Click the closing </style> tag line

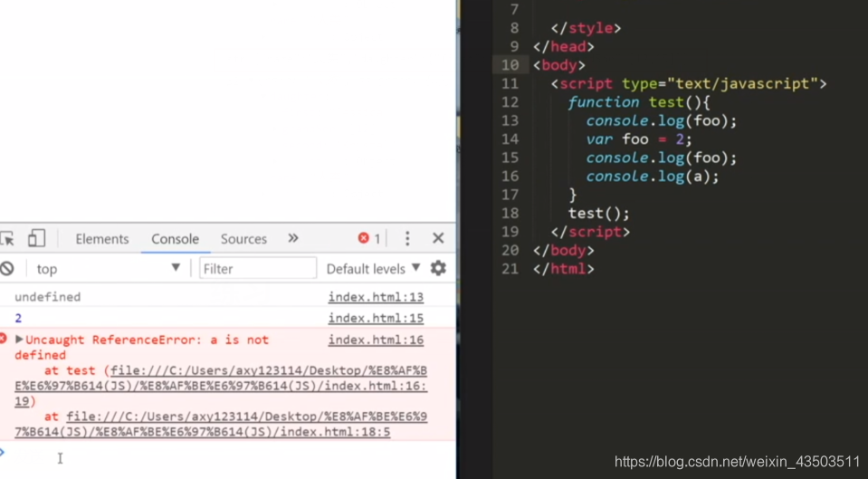586,28
